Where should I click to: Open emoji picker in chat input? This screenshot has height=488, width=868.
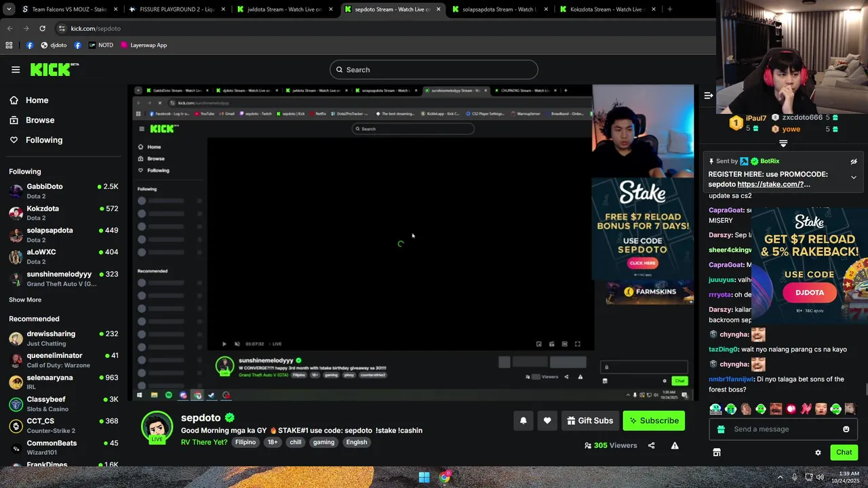[846, 429]
